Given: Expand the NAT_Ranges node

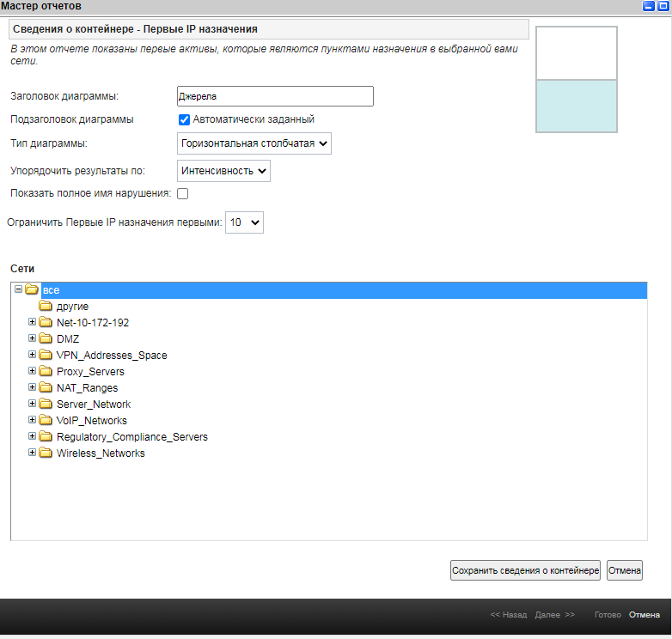Looking at the screenshot, I should (x=32, y=386).
